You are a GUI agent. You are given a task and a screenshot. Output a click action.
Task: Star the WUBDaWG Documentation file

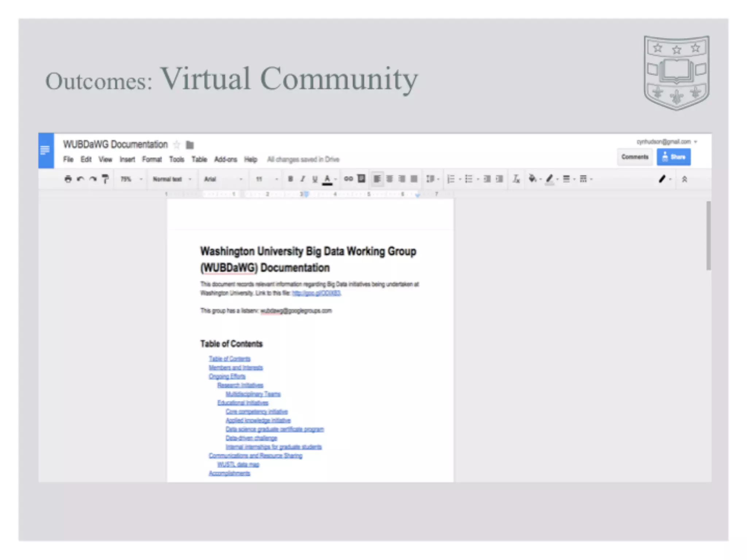[x=177, y=145]
